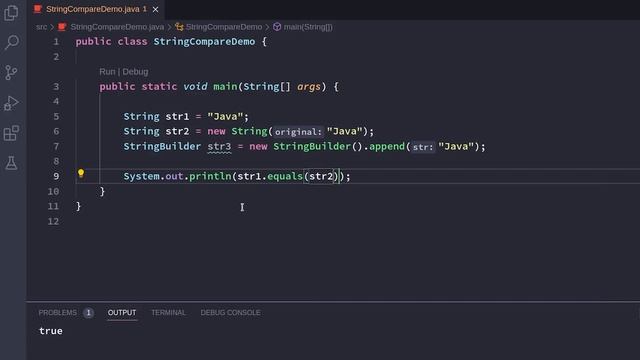This screenshot has height=360, width=640.
Task: Open the Testing flask view
Action: click(x=11, y=163)
